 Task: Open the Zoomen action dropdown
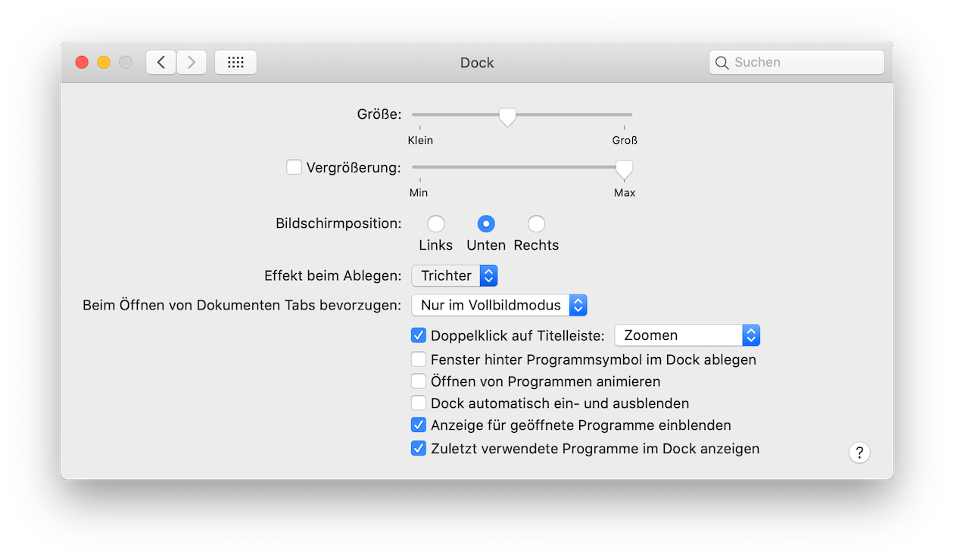pyautogui.click(x=687, y=335)
